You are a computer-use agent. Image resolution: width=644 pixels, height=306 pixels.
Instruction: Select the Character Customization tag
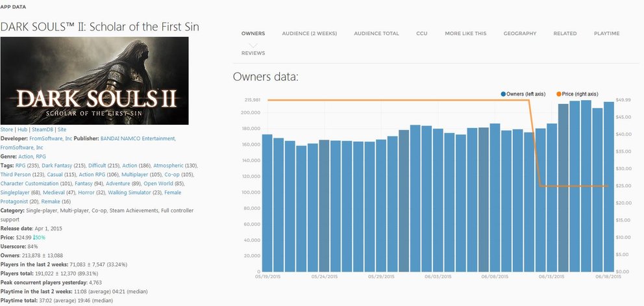[x=30, y=184]
